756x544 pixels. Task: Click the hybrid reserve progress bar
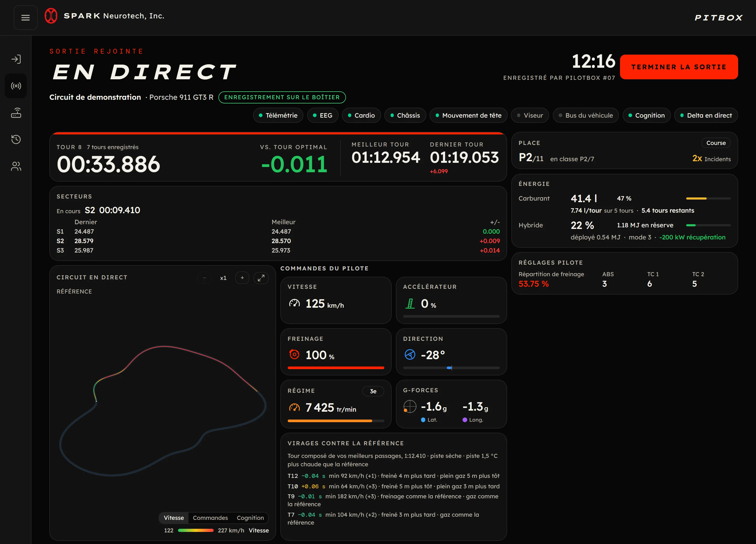click(x=708, y=225)
